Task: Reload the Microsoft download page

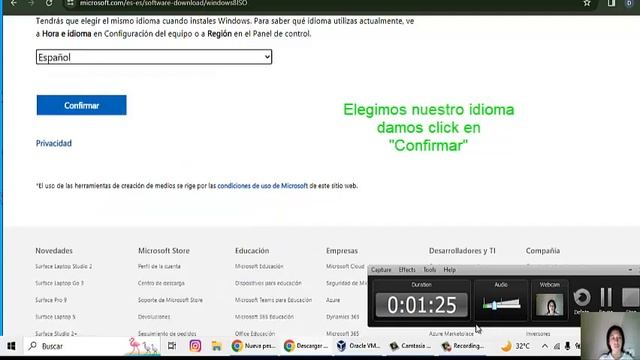Action: (x=49, y=3)
